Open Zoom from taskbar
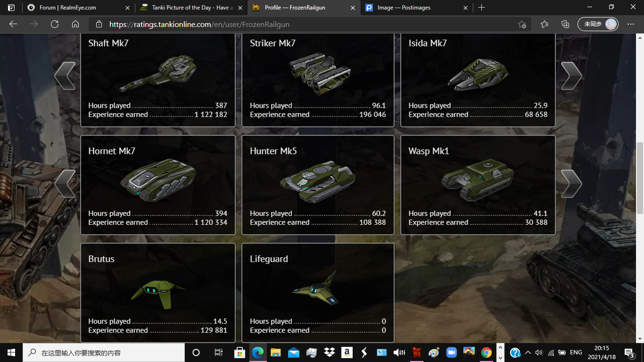Image resolution: width=644 pixels, height=362 pixels. pos(451,352)
